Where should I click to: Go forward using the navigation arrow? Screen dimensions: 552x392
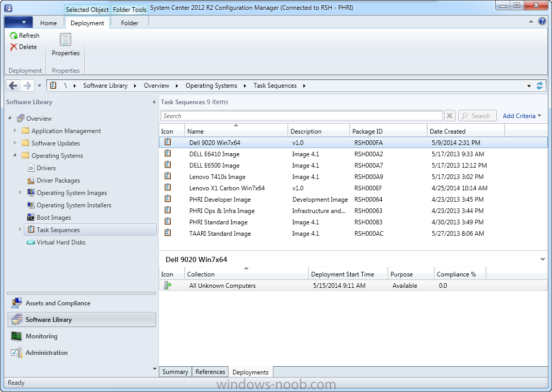(27, 86)
